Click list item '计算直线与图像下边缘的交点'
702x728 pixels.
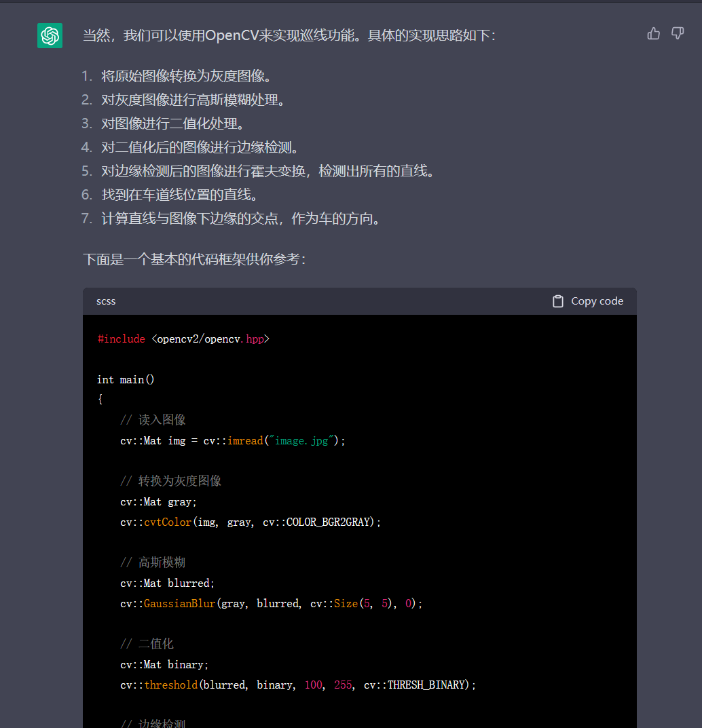pyautogui.click(x=240, y=218)
